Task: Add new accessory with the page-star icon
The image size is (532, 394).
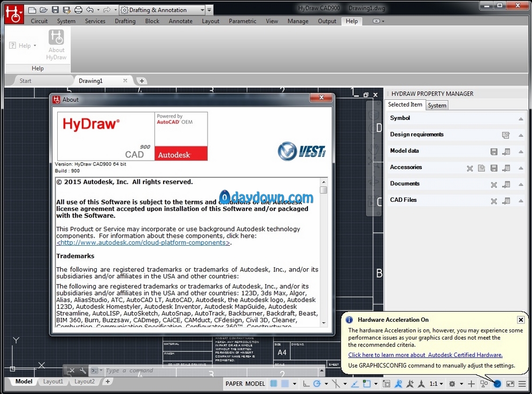Action: (481, 168)
